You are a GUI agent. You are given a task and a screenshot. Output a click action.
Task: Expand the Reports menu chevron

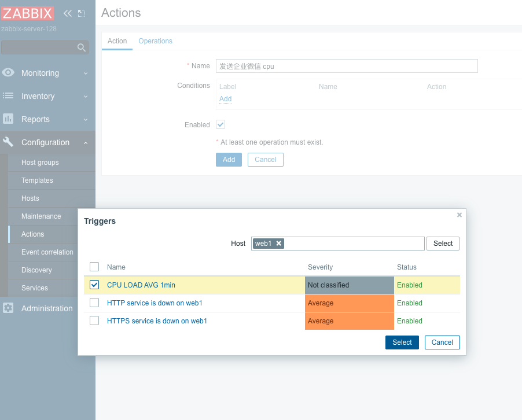pyautogui.click(x=86, y=120)
